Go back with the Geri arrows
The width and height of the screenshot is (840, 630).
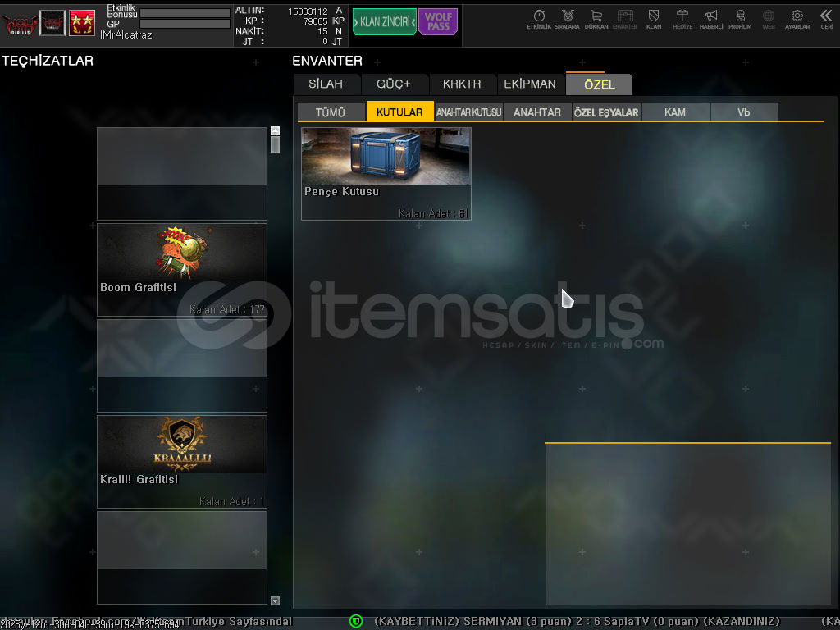tap(826, 19)
